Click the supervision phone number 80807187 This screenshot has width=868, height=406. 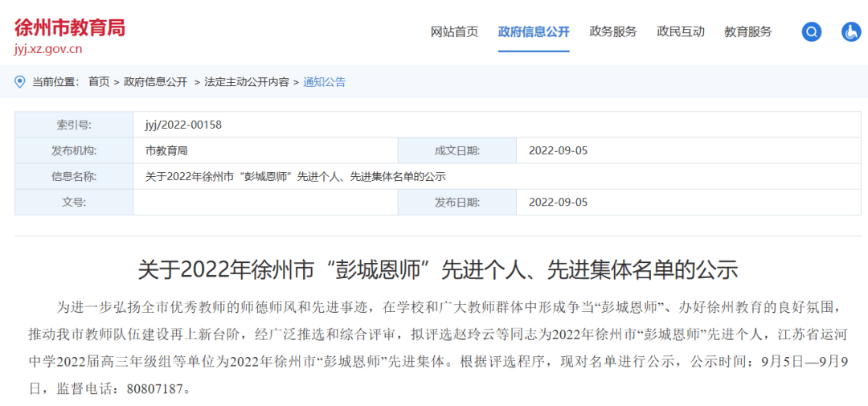pos(154,389)
